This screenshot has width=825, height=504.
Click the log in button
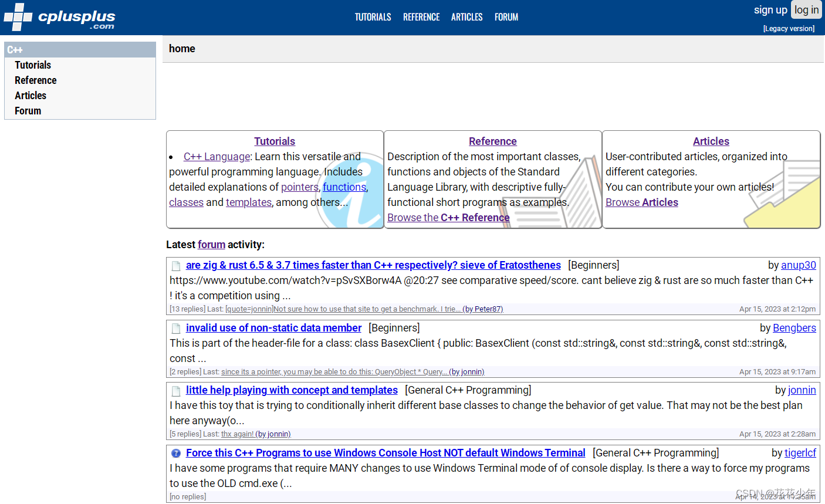coord(807,10)
